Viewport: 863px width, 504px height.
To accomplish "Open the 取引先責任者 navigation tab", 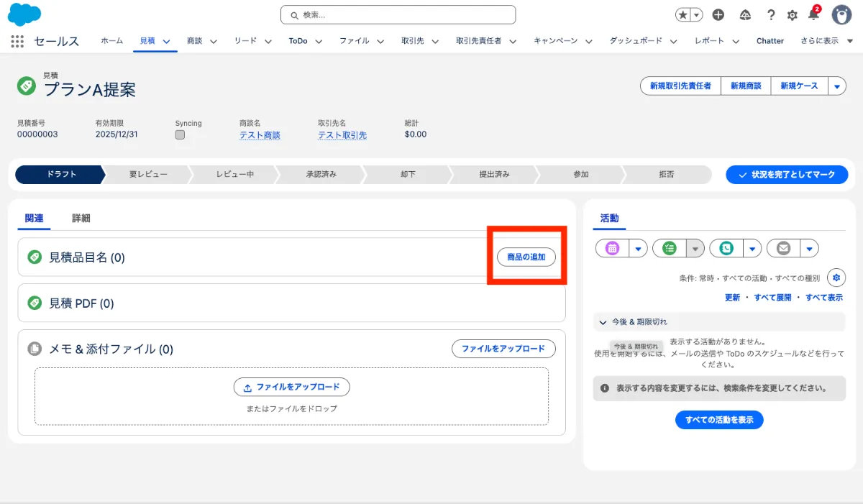I will coord(478,41).
